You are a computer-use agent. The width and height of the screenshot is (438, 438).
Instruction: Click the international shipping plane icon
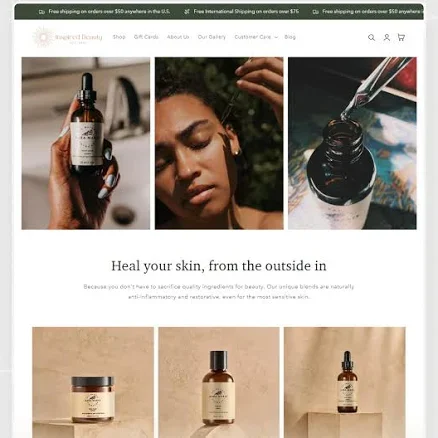187,12
